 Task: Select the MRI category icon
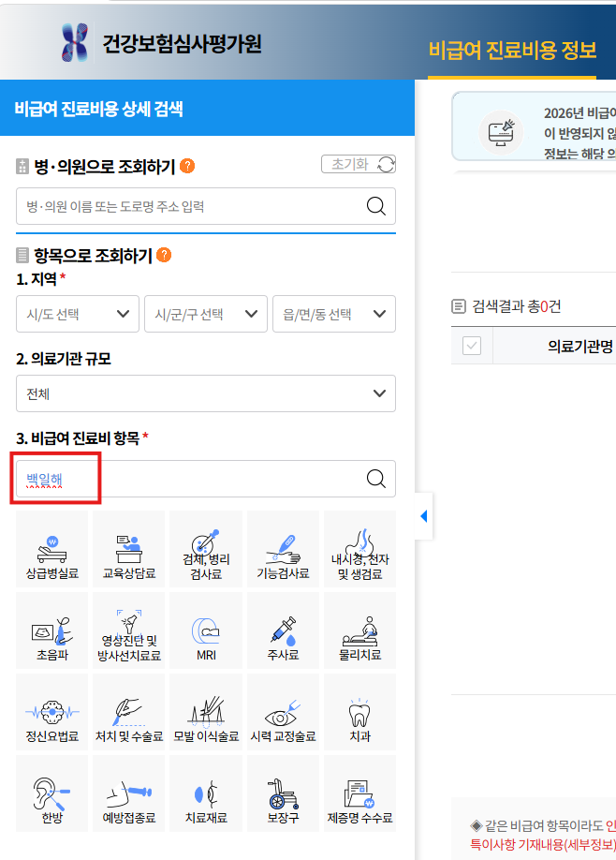click(206, 630)
